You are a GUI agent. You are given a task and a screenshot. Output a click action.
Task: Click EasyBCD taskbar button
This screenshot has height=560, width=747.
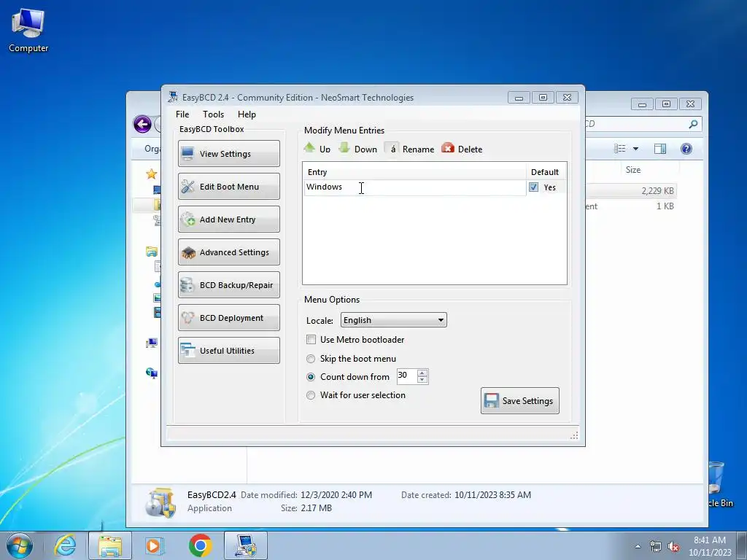[246, 545]
